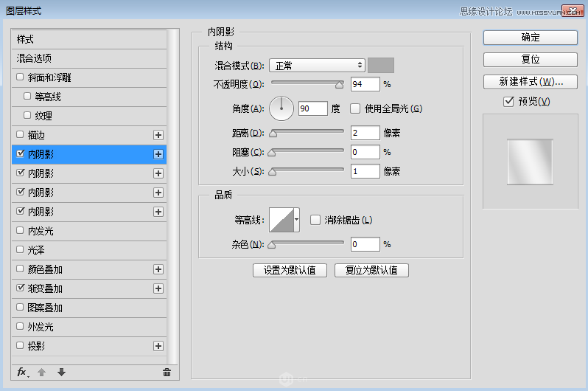The width and height of the screenshot is (588, 391).
Task: Select the 等高线 sub-item label under 斜面和浮雕
Action: pyautogui.click(x=48, y=97)
